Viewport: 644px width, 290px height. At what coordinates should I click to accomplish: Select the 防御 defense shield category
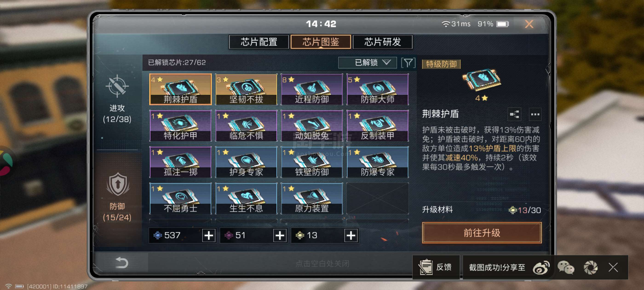pos(118,184)
